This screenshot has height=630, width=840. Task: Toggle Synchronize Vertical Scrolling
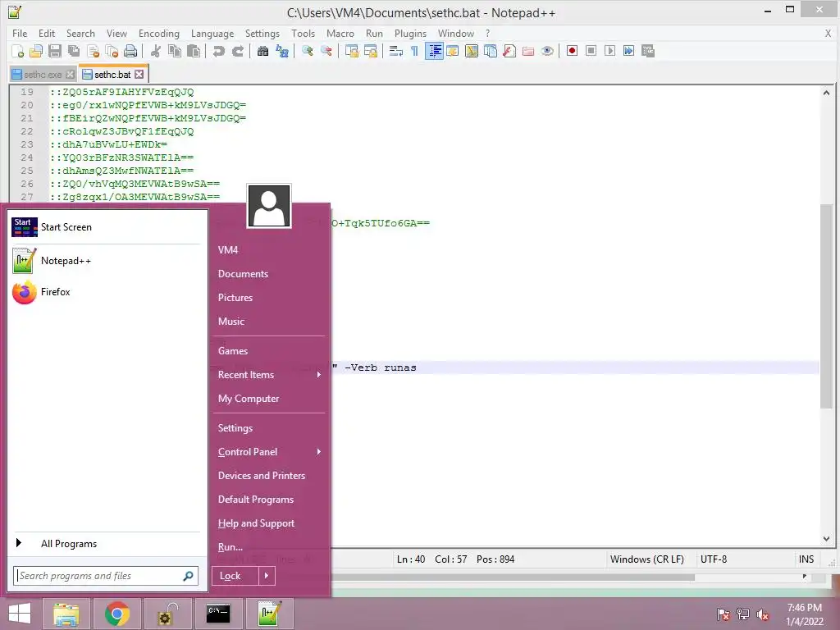(x=351, y=51)
